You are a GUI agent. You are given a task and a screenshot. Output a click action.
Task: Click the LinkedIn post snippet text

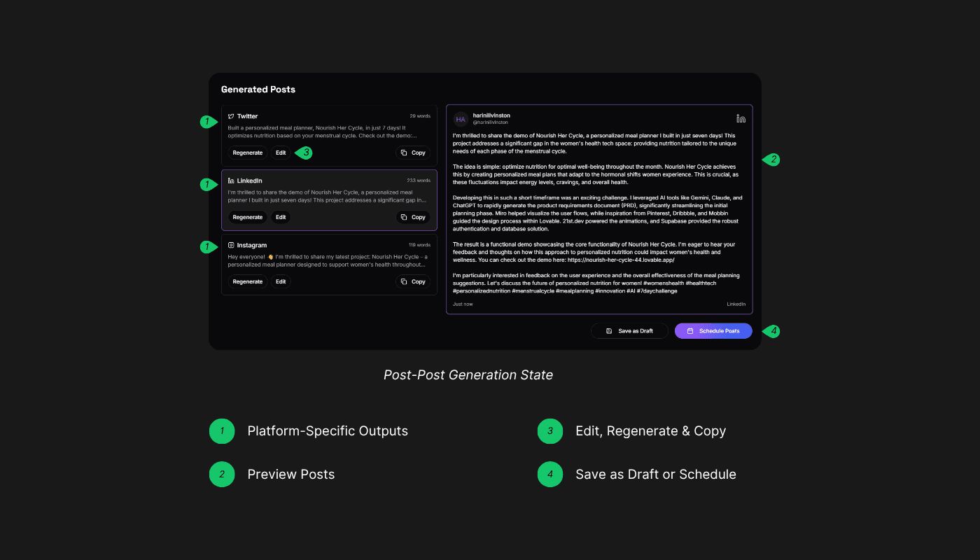pyautogui.click(x=327, y=196)
